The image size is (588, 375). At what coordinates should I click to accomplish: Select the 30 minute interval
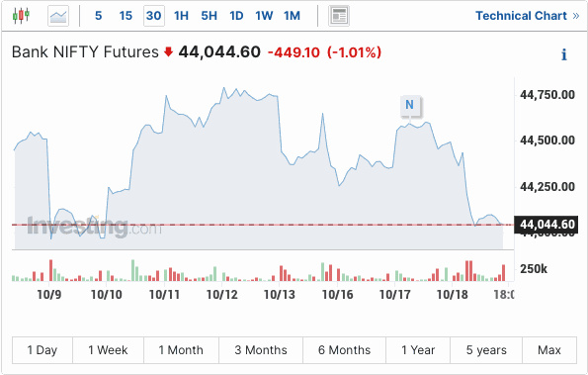pos(154,16)
